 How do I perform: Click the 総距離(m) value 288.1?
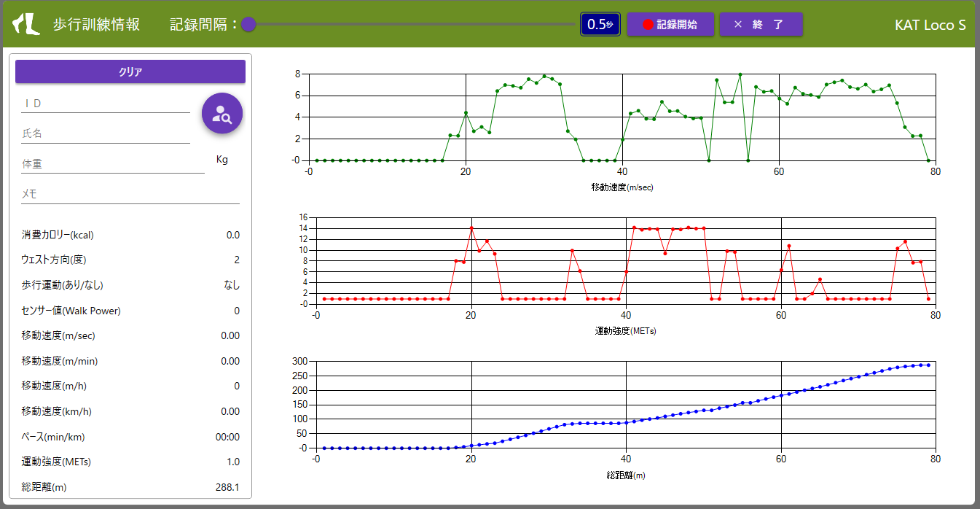[227, 487]
